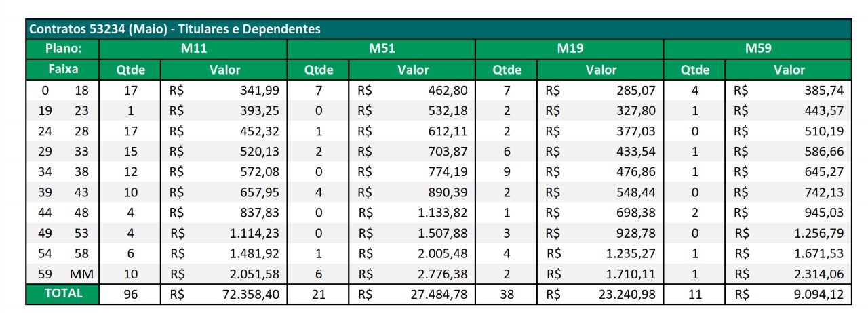Click the Qtde header under M51

tap(318, 70)
